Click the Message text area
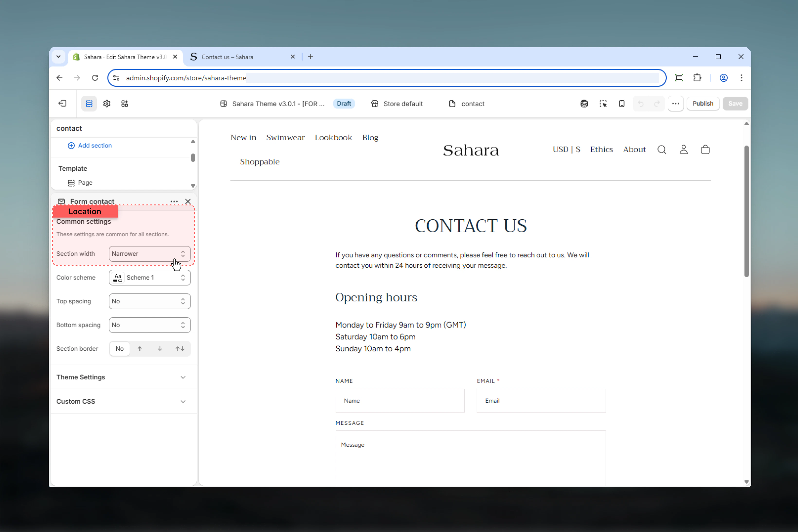 coord(470,458)
